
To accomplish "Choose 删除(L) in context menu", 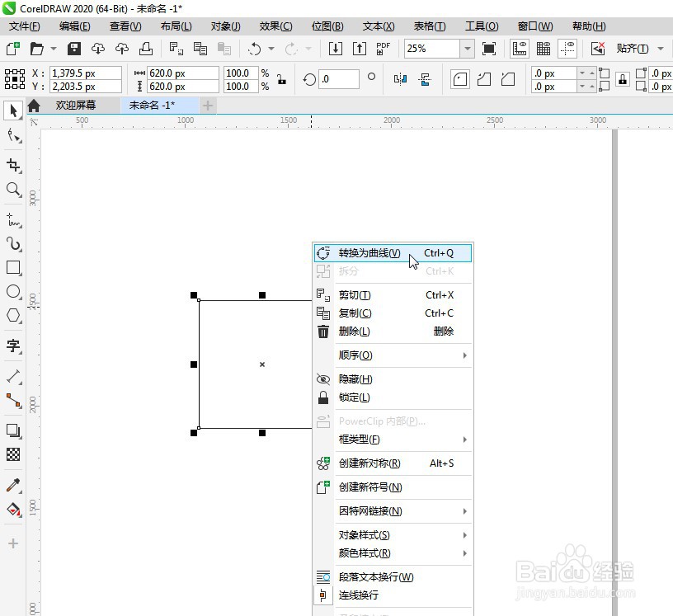I will [x=393, y=332].
